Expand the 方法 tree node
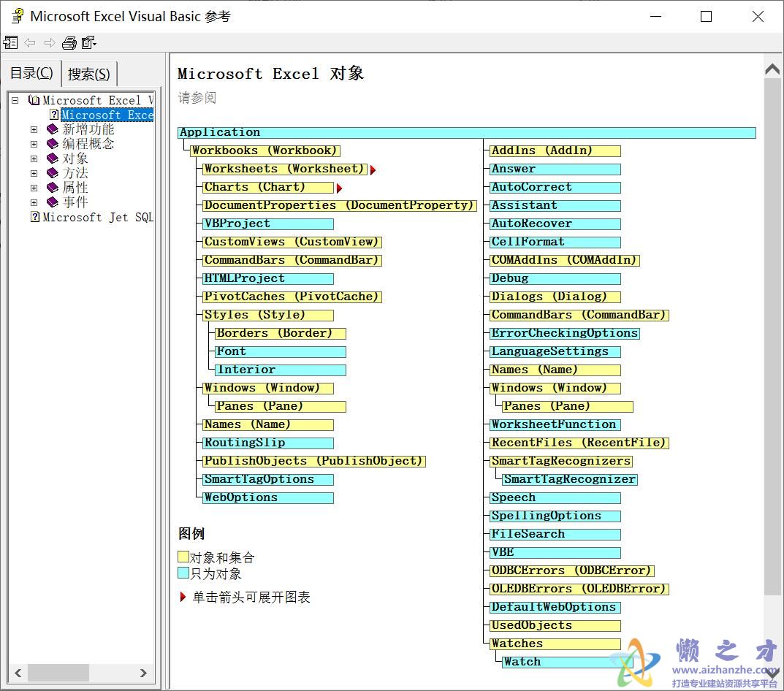 coord(34,173)
